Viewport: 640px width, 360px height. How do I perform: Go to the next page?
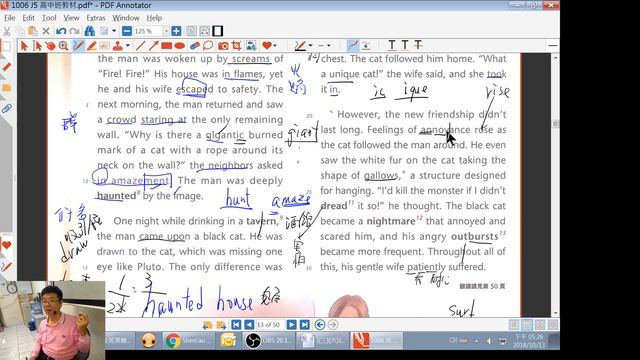(x=291, y=325)
